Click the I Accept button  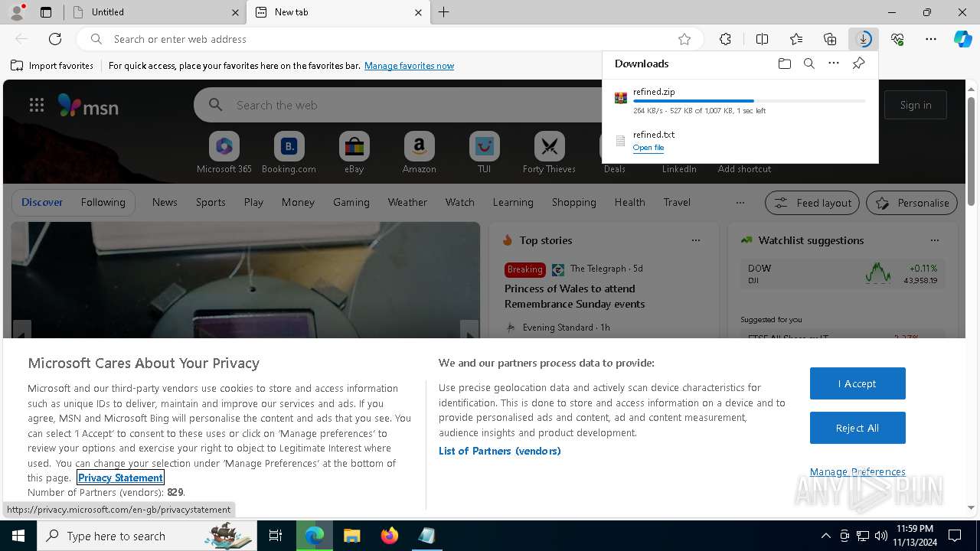857,383
